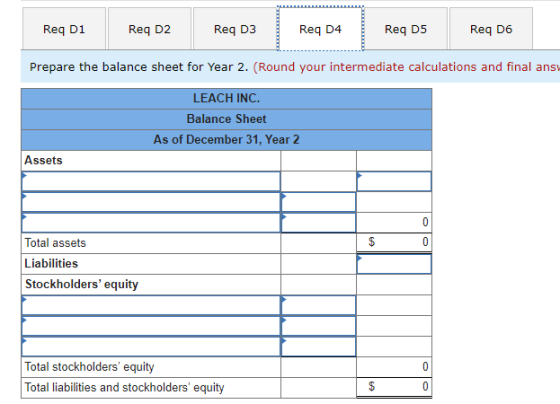Open third asset account dropdown above Total assets
Screen dimensions: 560x404
click(x=151, y=223)
